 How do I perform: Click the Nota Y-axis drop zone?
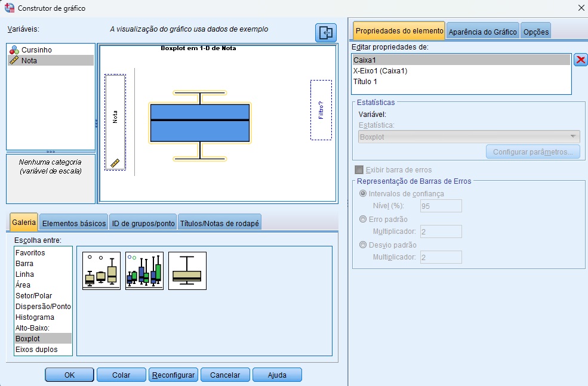pyautogui.click(x=115, y=122)
